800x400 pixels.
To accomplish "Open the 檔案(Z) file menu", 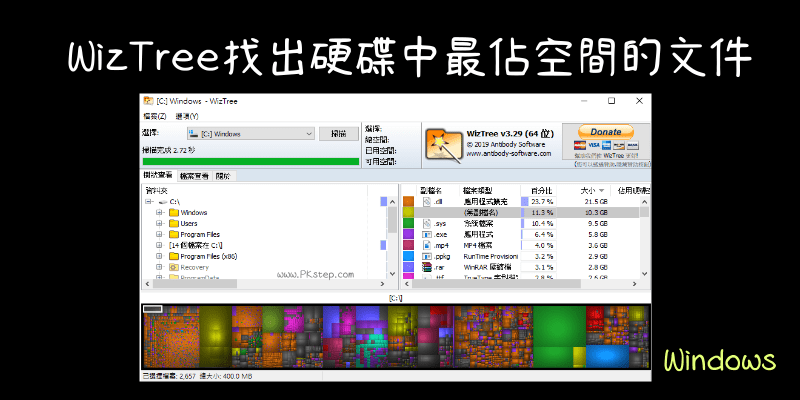I will 155,116.
